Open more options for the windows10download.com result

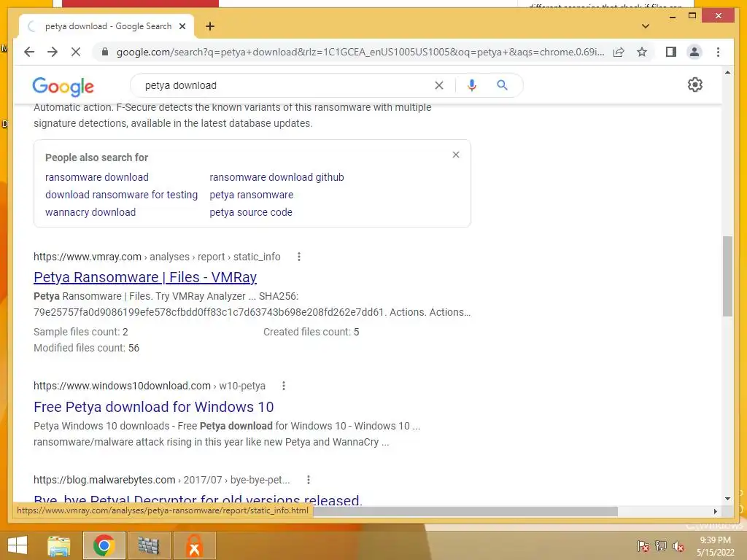coord(284,386)
